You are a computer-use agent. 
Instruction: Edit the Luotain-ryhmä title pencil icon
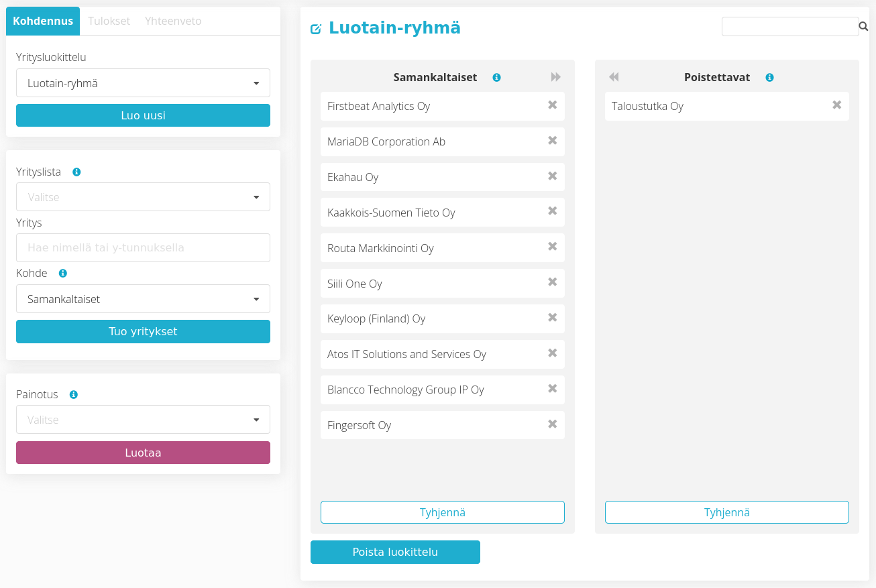click(x=316, y=29)
